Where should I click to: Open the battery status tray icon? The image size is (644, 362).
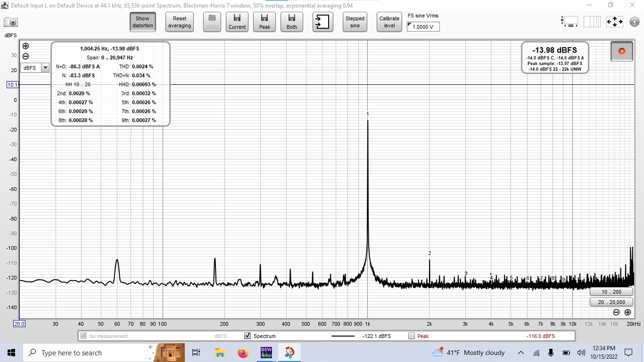point(566,353)
